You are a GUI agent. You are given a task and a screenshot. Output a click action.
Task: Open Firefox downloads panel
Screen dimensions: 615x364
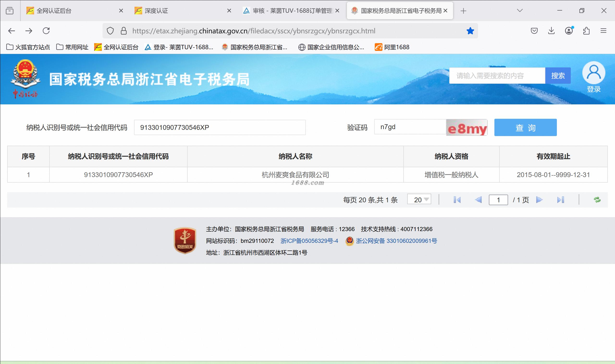pos(551,31)
